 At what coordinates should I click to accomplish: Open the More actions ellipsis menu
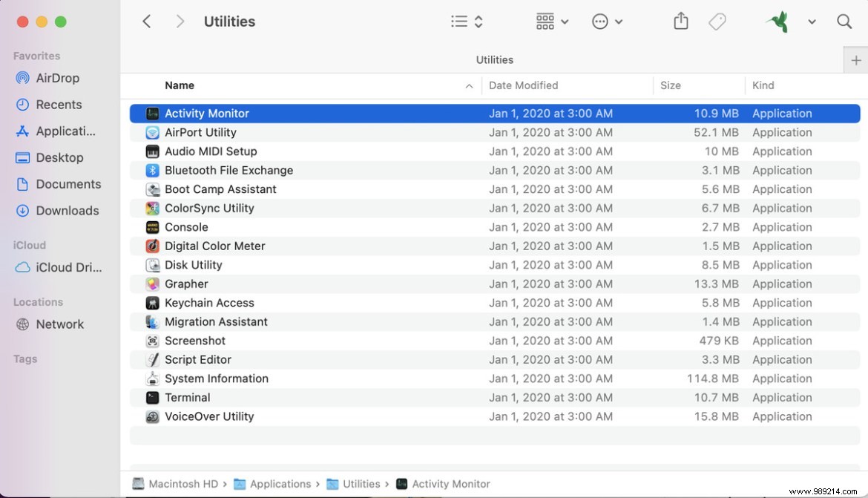coord(607,21)
